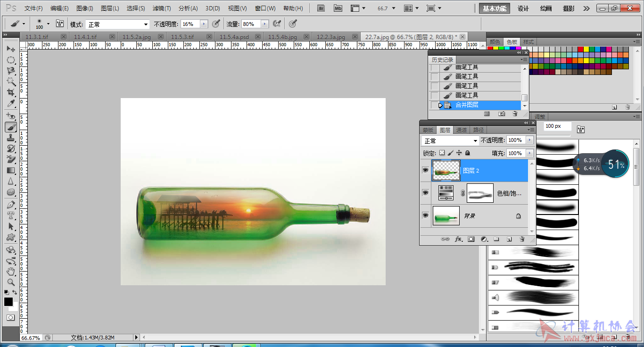Screen dimensions: 644x347
Task: Hide the 图层 2 layer eye icon
Action: pos(425,170)
